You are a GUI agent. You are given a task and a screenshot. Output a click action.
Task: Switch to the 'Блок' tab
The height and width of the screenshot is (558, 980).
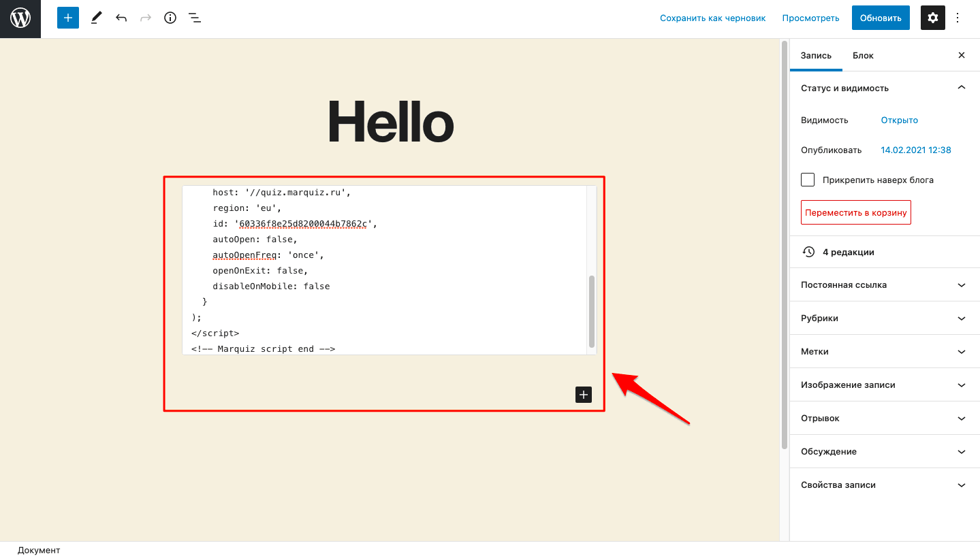click(863, 56)
